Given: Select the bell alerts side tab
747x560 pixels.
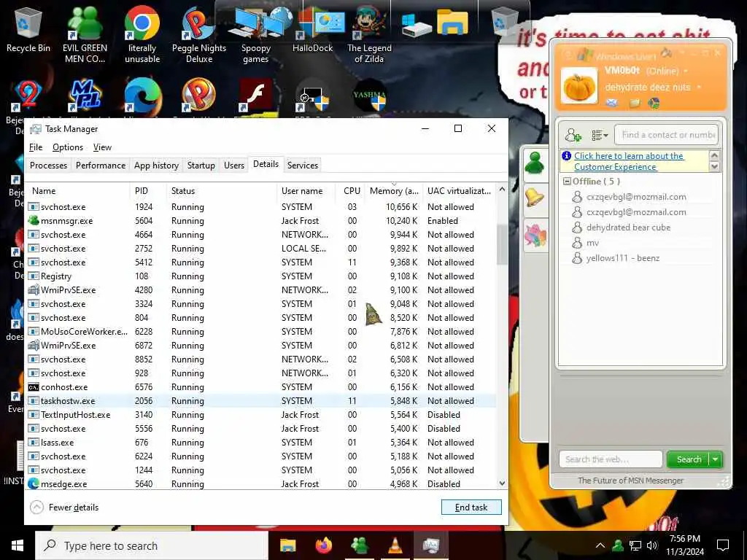Looking at the screenshot, I should (535, 197).
